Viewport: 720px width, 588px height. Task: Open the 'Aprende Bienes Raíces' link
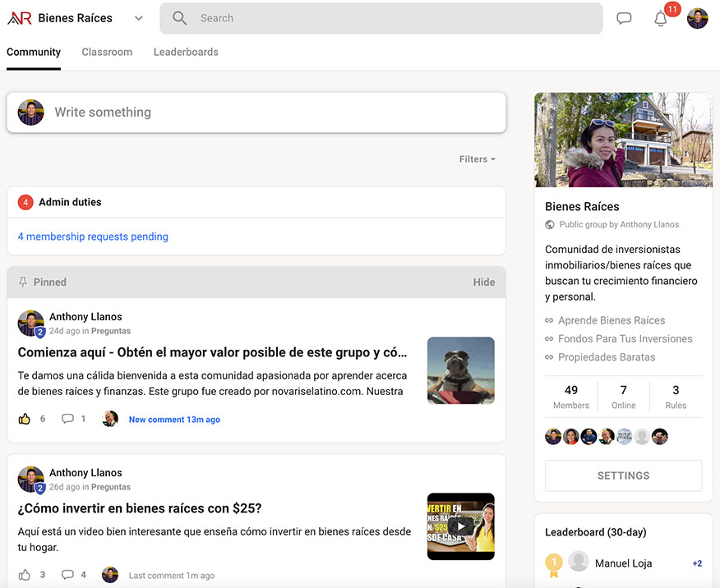(x=612, y=320)
